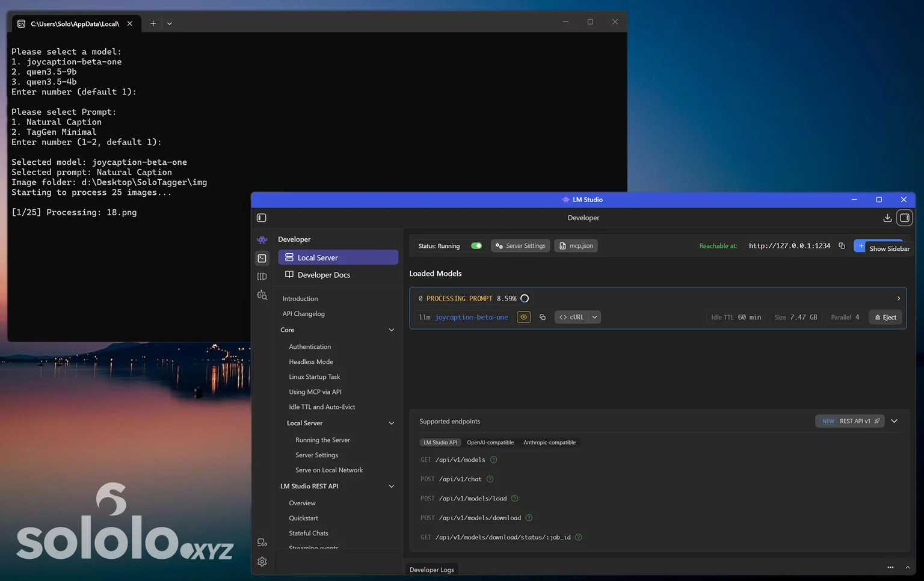The height and width of the screenshot is (581, 924).
Task: Close the C:\Users\Solo\AppData\Local terminal tab
Action: (x=130, y=23)
